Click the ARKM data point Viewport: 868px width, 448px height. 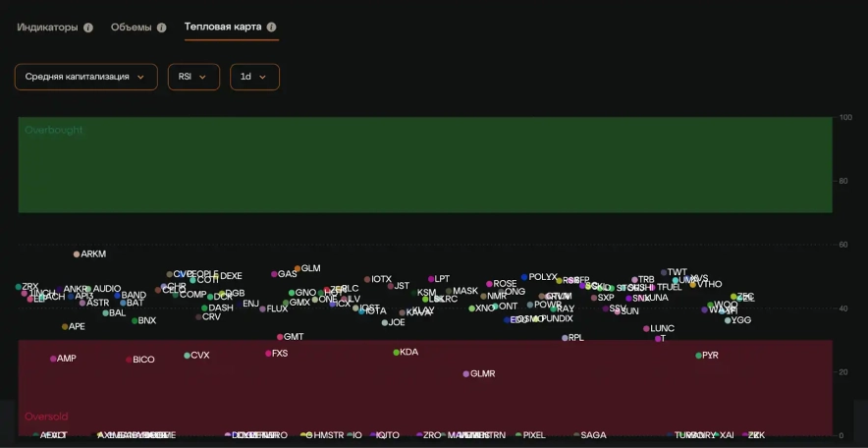pos(77,254)
